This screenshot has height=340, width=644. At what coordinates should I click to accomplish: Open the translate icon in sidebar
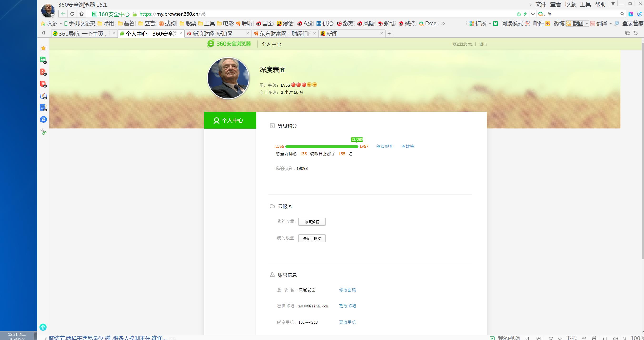[43, 119]
